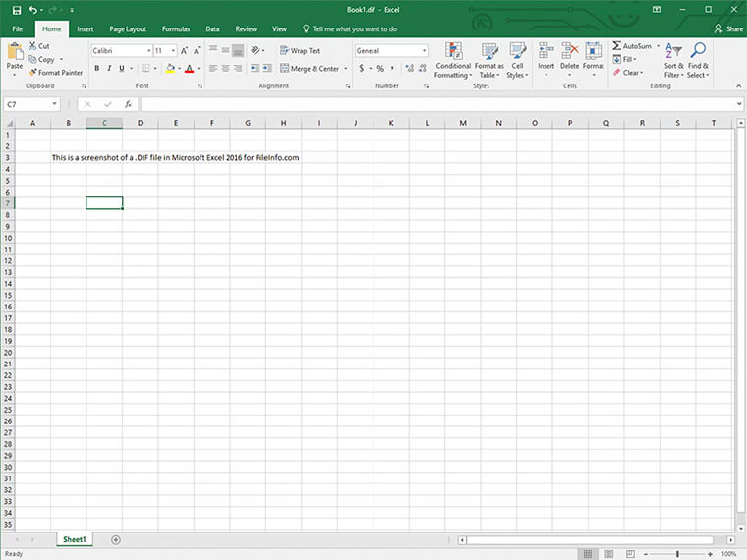Click Format cells button
Viewport: 747px width, 560px height.
coord(593,61)
